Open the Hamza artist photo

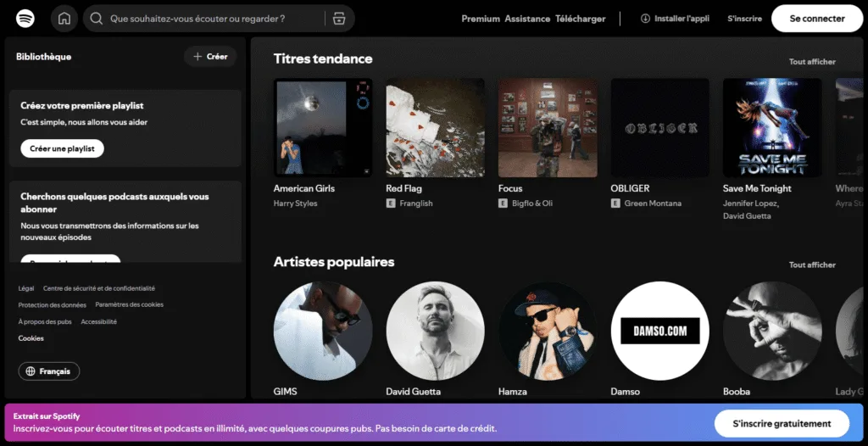pyautogui.click(x=548, y=331)
